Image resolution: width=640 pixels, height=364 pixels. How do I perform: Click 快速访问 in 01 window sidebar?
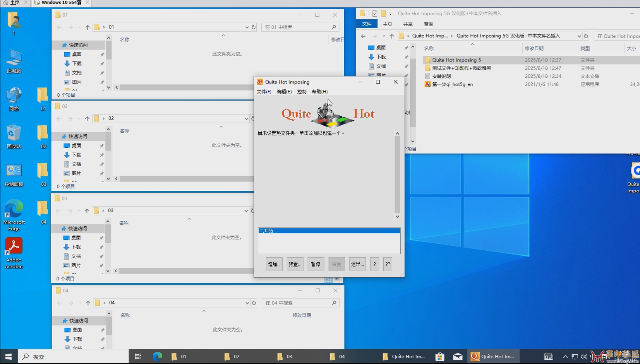[78, 45]
